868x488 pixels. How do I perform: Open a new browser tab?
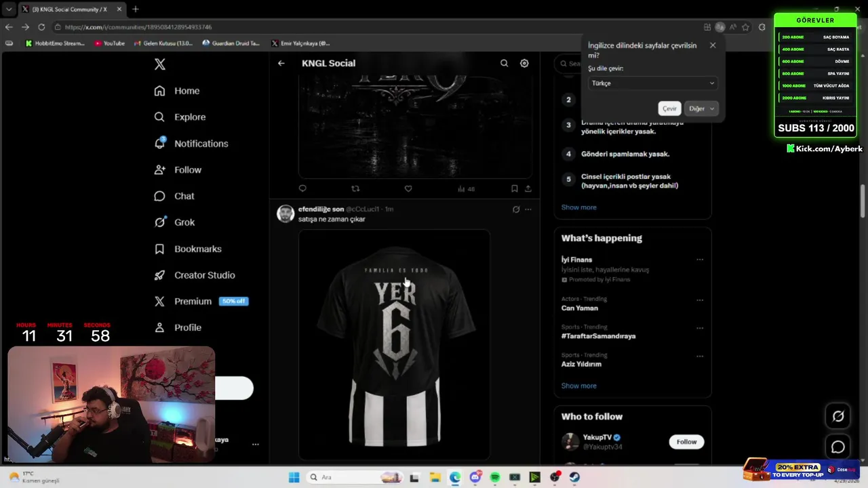[135, 9]
